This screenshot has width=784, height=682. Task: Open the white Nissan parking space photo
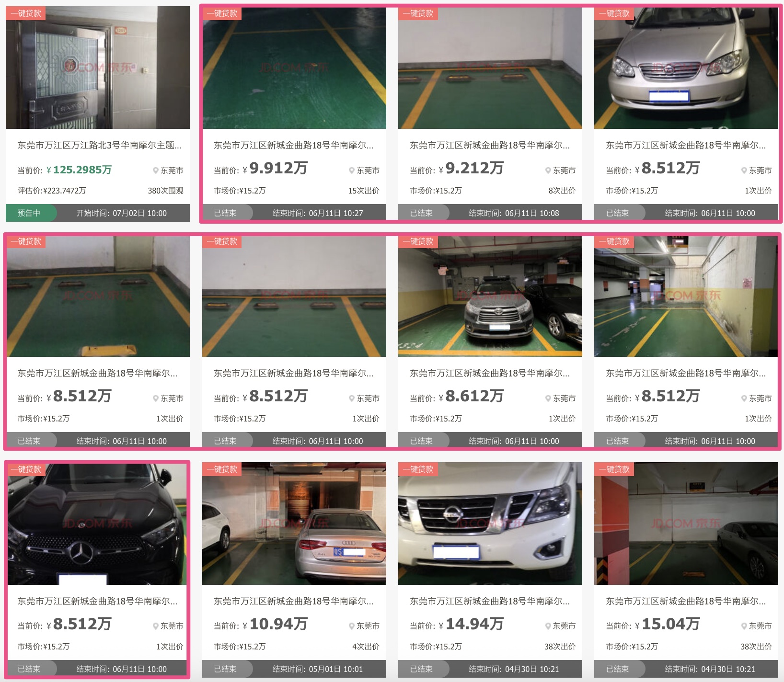pos(490,523)
